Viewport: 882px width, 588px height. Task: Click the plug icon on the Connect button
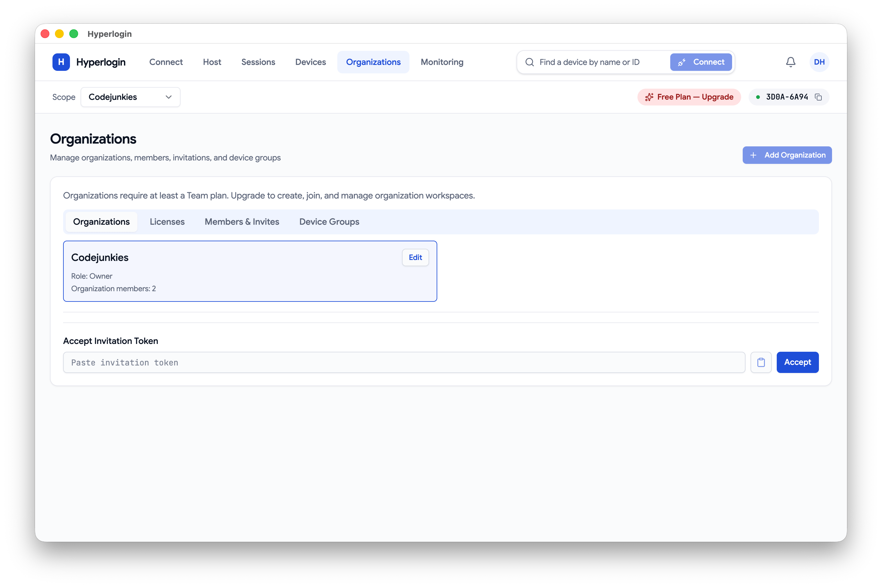pos(682,62)
